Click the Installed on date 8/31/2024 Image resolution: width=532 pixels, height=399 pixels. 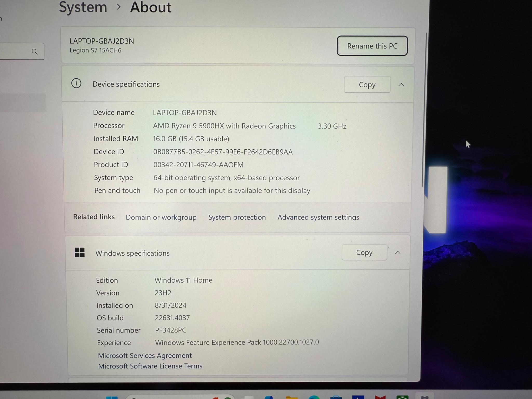[x=170, y=305]
